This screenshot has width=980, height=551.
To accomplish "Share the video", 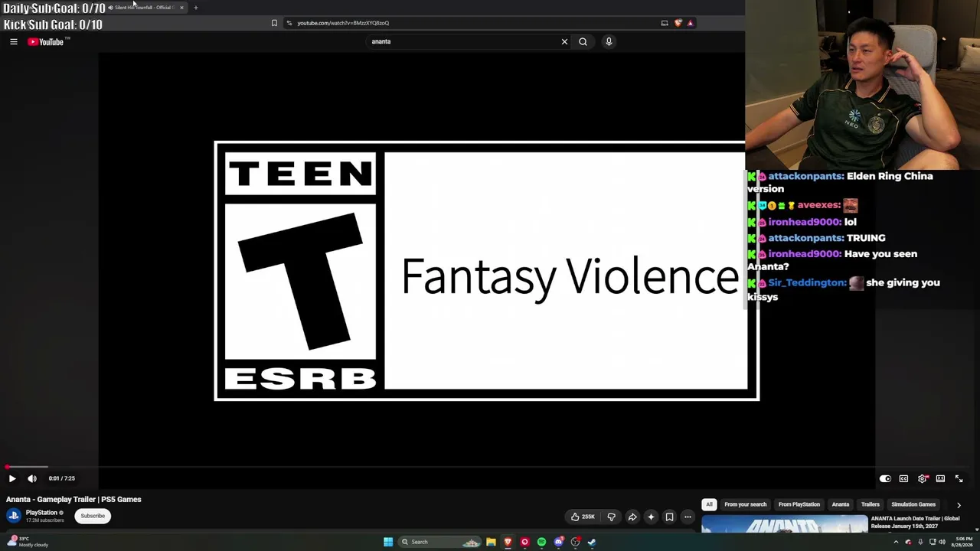I will click(x=632, y=517).
